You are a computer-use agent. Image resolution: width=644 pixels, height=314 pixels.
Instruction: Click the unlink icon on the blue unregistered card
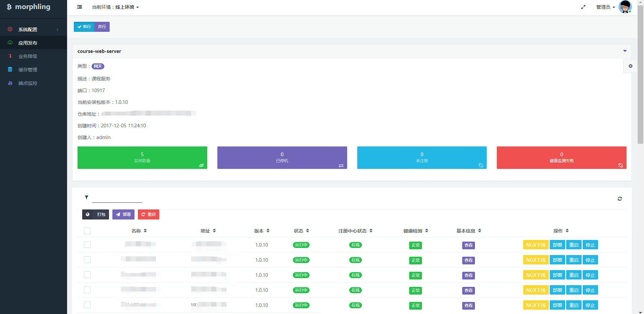point(481,165)
